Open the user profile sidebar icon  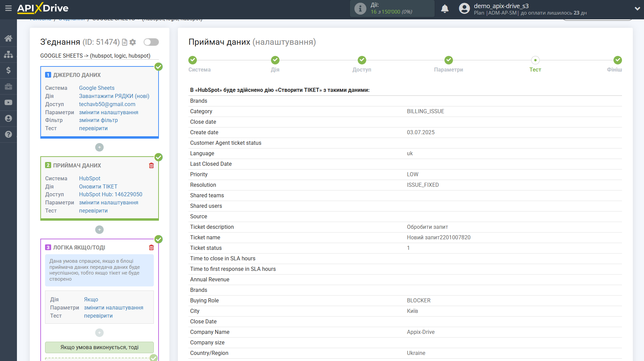click(8, 118)
